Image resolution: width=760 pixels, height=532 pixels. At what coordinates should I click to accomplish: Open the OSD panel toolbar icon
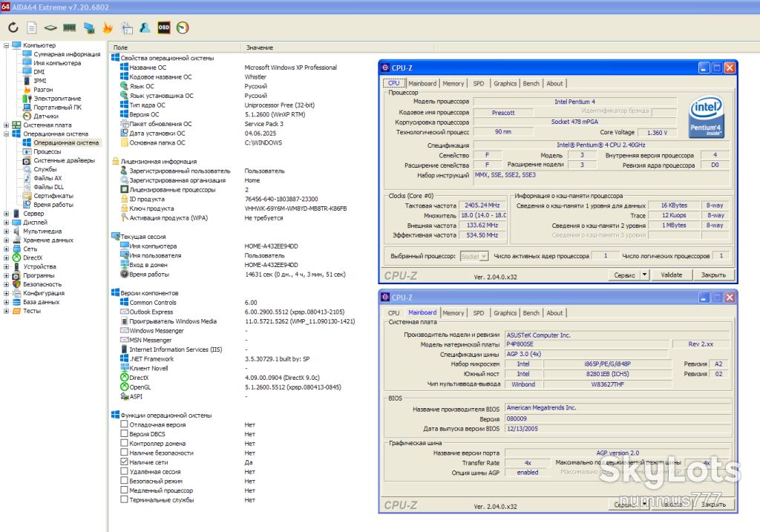(164, 27)
